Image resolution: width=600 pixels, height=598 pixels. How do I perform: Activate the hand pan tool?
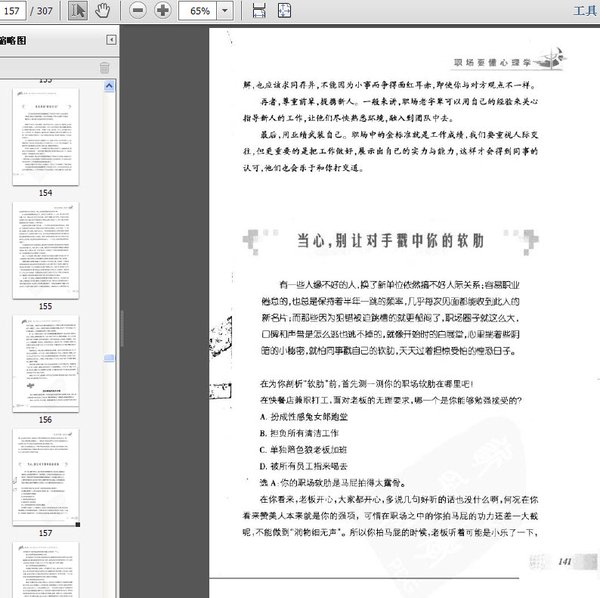tap(102, 10)
